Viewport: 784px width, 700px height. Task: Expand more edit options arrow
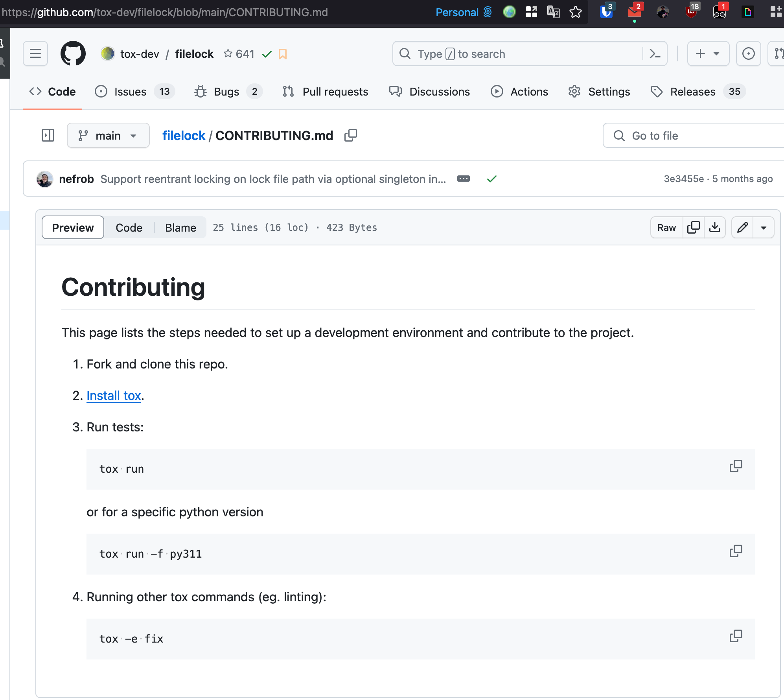coord(764,227)
